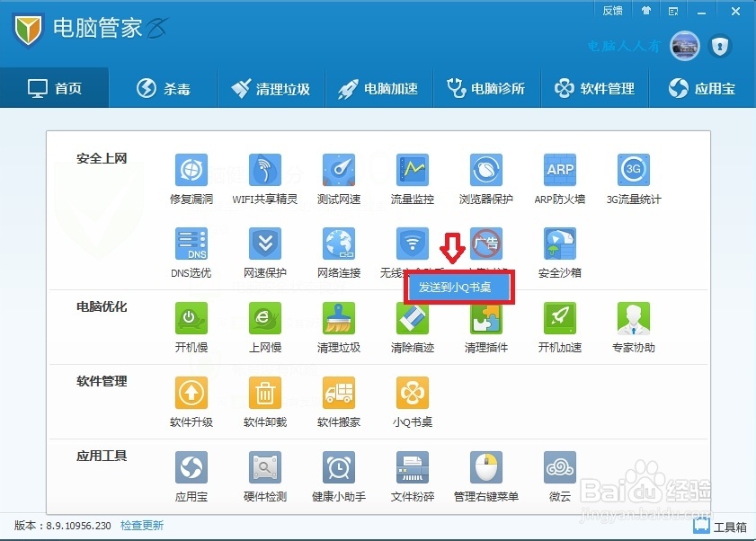
Task: Switch to the 电脑加速 tab
Action: click(x=379, y=88)
